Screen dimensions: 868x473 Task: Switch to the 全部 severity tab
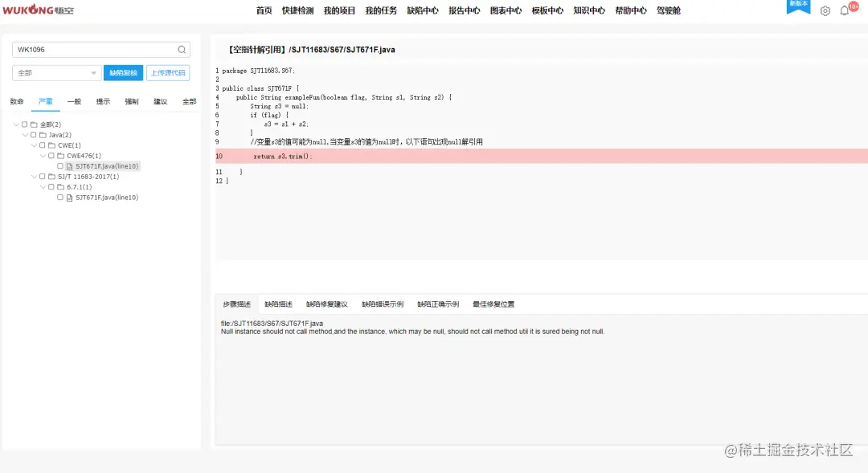[x=190, y=102]
